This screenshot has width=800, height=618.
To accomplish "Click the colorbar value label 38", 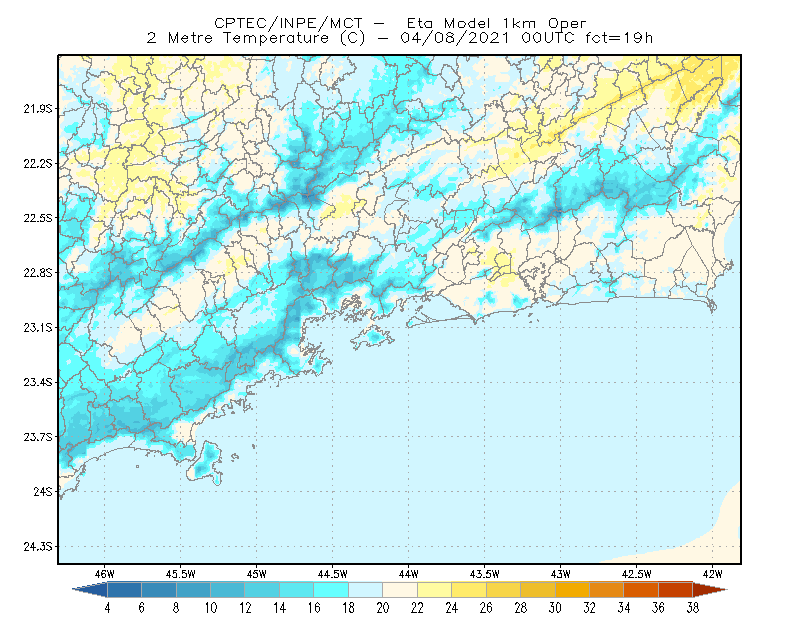I will click(x=692, y=608).
